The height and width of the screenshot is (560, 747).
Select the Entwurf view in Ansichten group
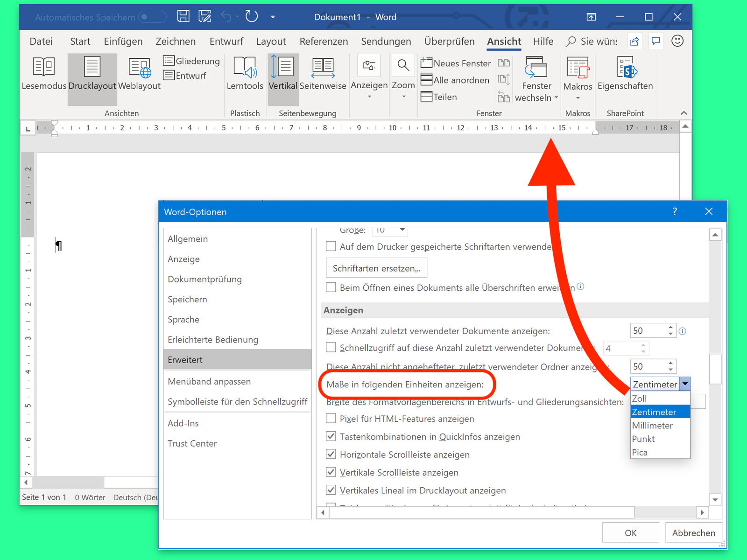click(x=185, y=75)
